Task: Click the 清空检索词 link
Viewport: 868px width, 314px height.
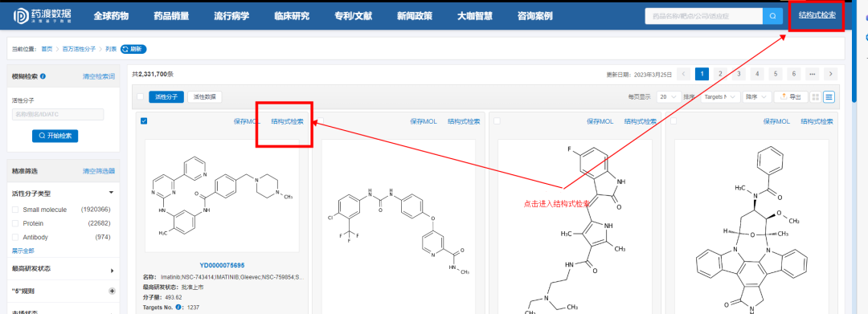Action: click(99, 76)
